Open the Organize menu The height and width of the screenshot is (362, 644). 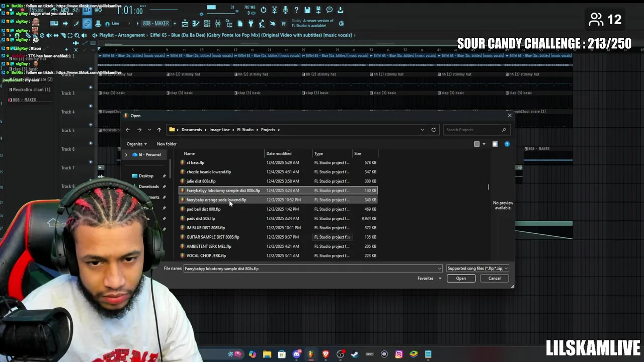click(x=137, y=144)
